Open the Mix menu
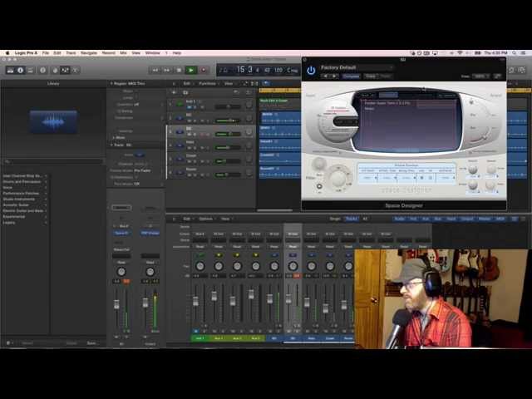The width and height of the screenshot is (532, 399). click(x=123, y=53)
